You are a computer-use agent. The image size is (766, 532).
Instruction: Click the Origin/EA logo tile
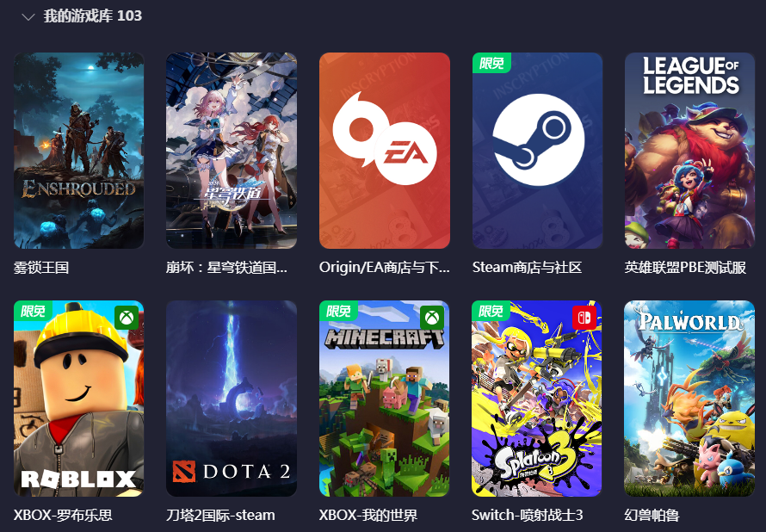click(385, 151)
